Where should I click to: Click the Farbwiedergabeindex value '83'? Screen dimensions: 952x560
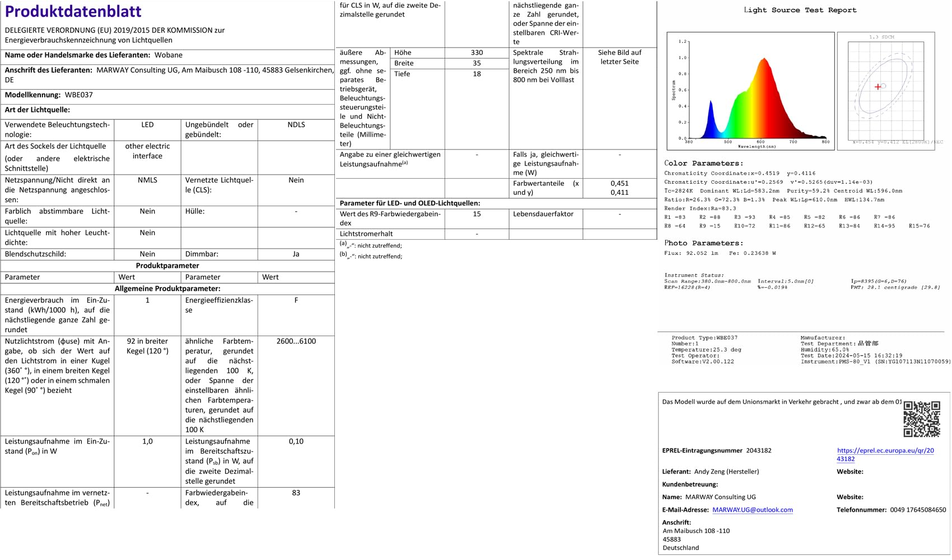(296, 493)
